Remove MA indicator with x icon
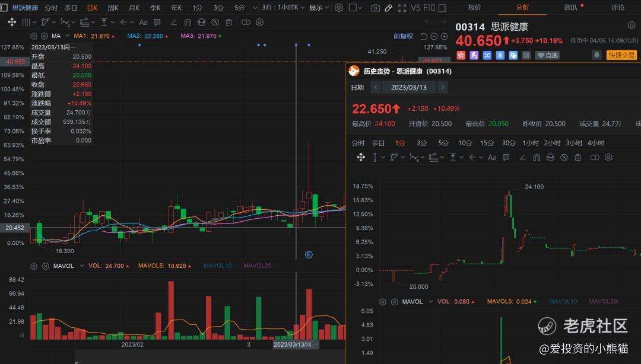The height and width of the screenshot is (364, 641). (45, 36)
